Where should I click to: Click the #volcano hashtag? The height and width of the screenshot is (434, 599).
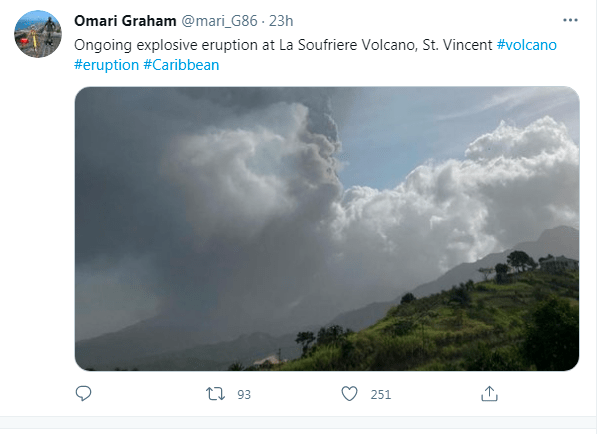tap(526, 45)
